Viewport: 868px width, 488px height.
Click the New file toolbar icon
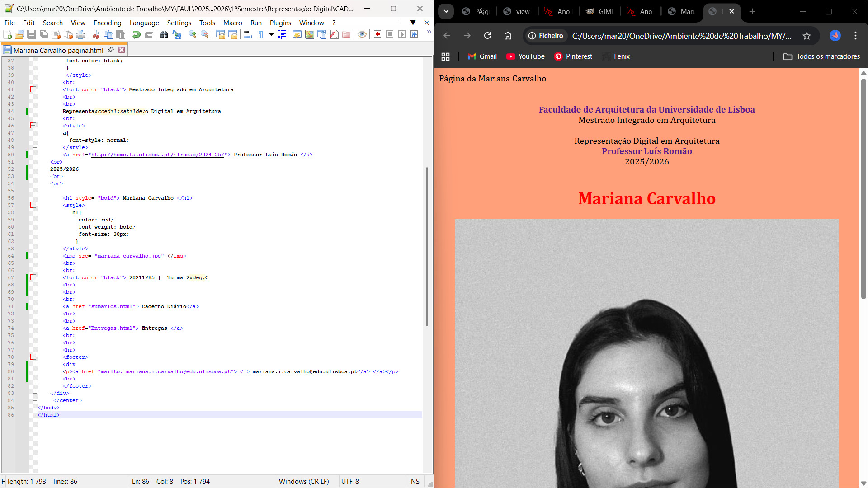point(7,34)
